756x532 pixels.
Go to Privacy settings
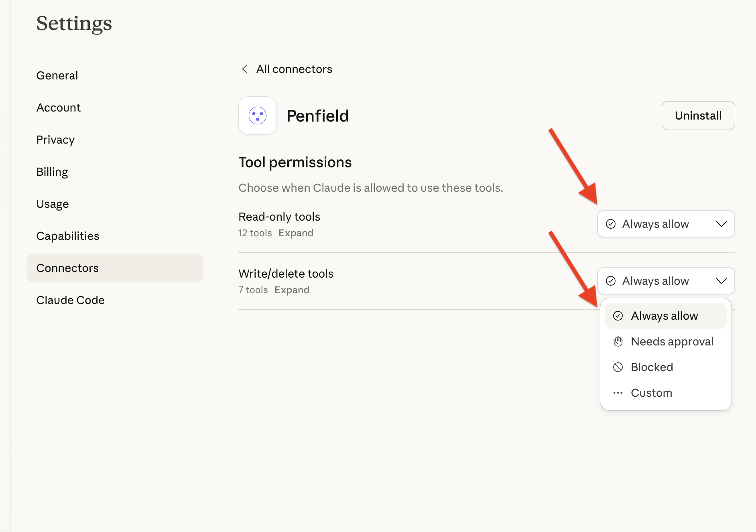click(x=115, y=140)
